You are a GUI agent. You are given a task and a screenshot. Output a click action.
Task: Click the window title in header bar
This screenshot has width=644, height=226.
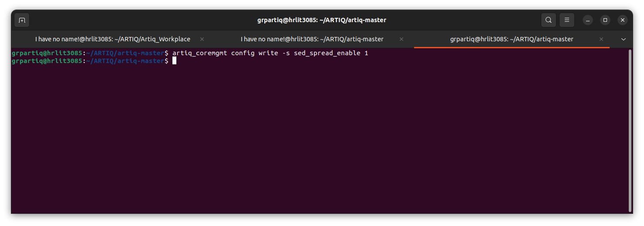(322, 20)
